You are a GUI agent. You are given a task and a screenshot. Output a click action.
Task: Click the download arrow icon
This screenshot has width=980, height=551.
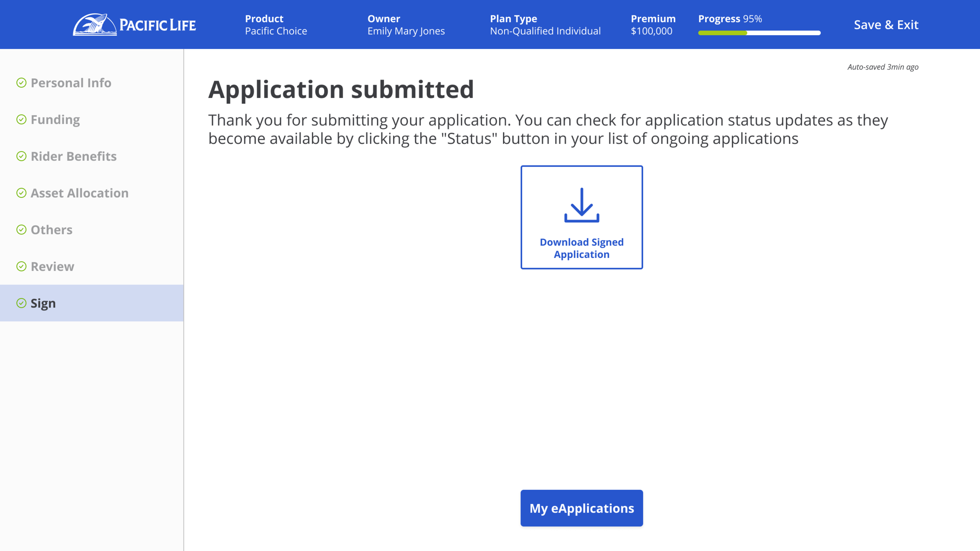click(x=581, y=205)
